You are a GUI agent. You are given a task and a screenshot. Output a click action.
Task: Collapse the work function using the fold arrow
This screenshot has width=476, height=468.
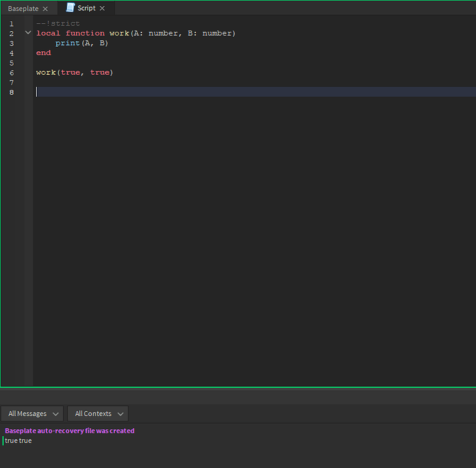[27, 33]
